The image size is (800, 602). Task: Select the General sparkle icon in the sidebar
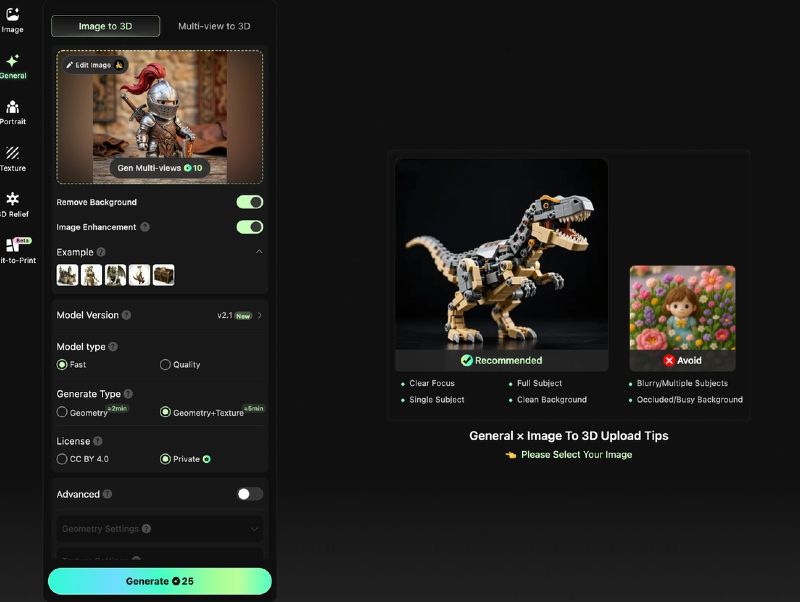tap(13, 61)
